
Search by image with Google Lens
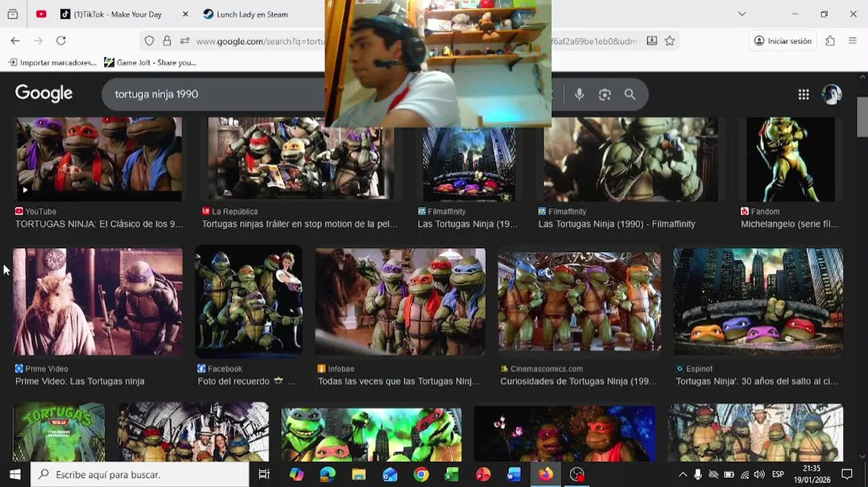click(x=605, y=95)
